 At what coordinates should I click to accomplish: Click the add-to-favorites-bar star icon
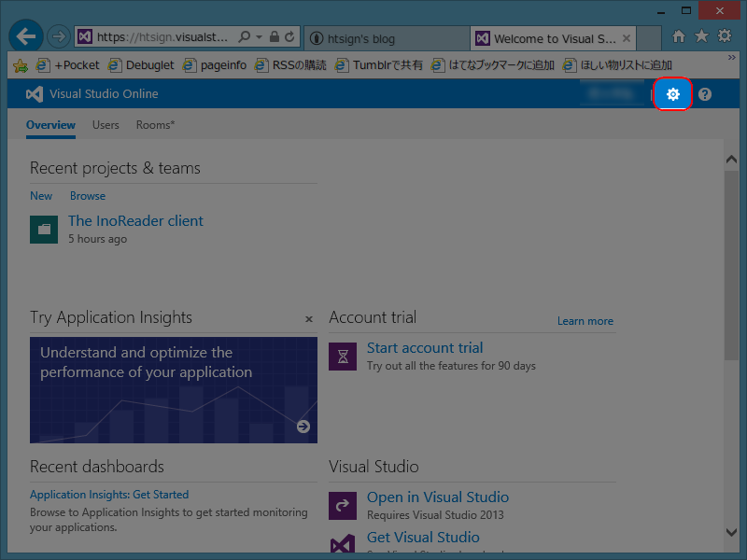pyautogui.click(x=21, y=65)
